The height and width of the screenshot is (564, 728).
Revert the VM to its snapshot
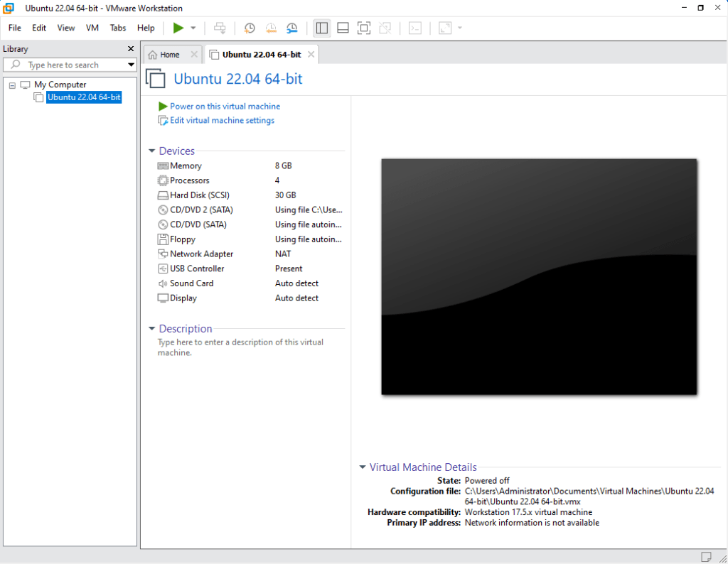coord(271,28)
